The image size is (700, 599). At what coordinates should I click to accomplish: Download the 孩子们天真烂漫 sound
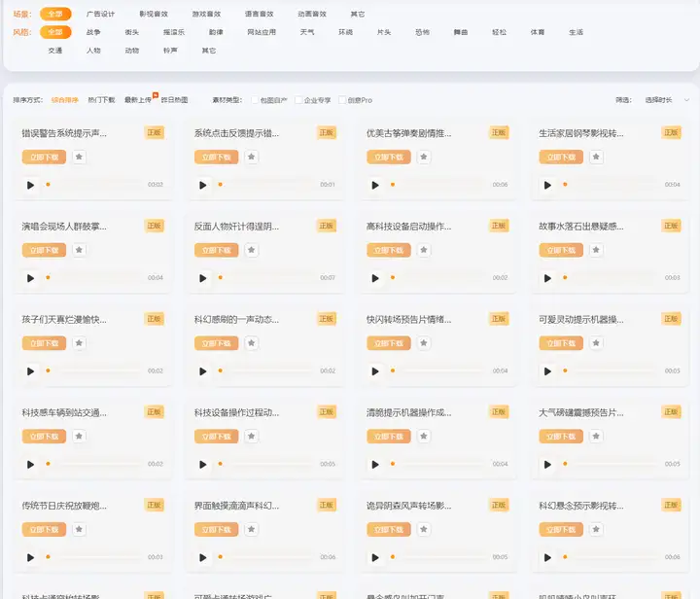[x=44, y=343]
